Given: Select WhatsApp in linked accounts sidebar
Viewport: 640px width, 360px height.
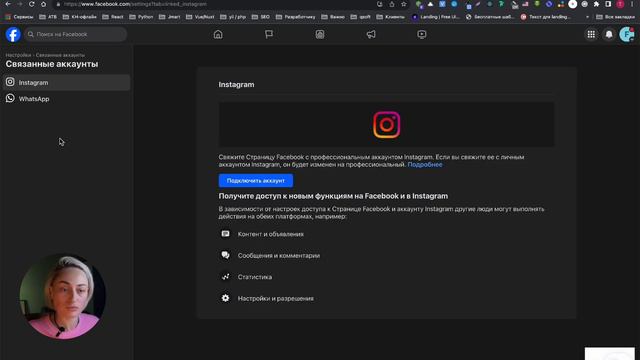Looking at the screenshot, I should tap(67, 99).
